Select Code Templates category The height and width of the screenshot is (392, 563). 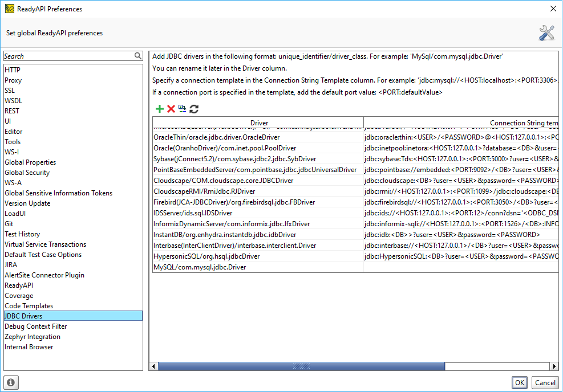(x=73, y=307)
